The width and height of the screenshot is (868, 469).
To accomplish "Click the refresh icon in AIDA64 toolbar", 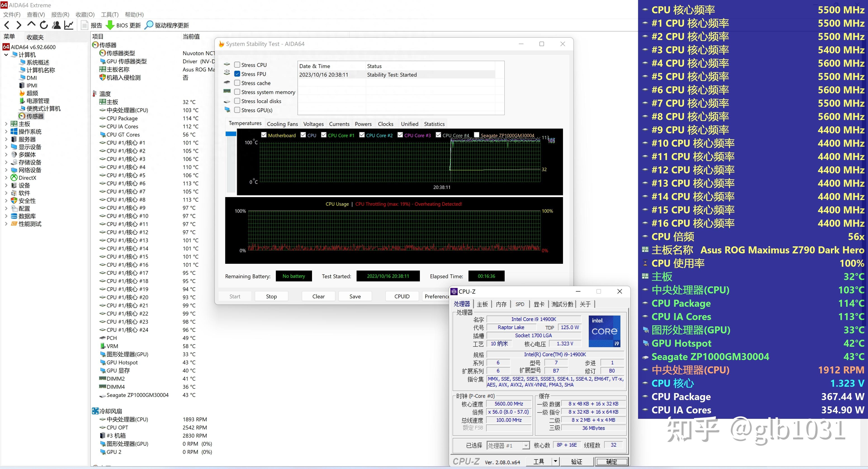I will 44,25.
